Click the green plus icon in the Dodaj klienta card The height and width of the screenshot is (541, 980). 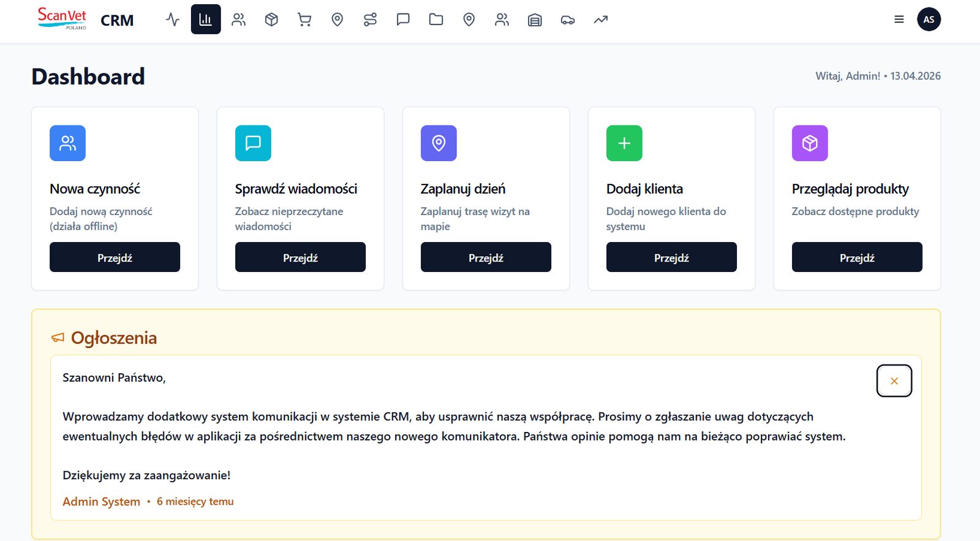[x=624, y=143]
